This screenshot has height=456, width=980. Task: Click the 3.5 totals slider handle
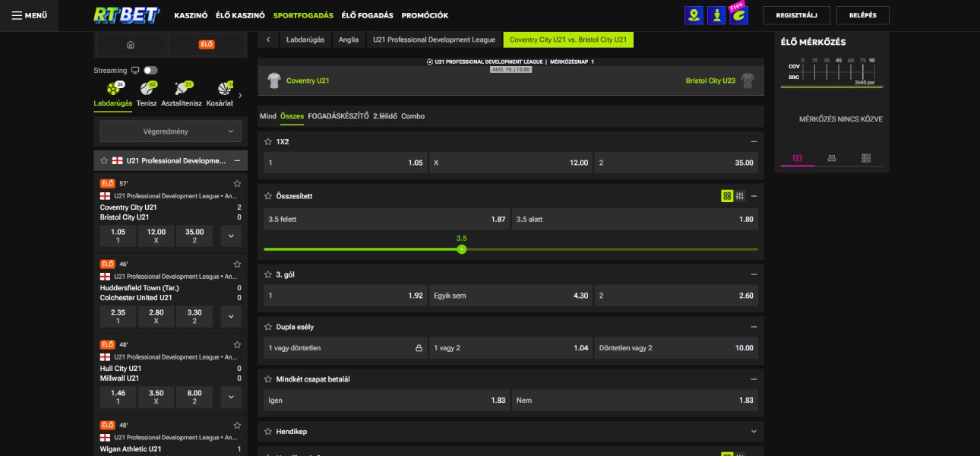461,249
